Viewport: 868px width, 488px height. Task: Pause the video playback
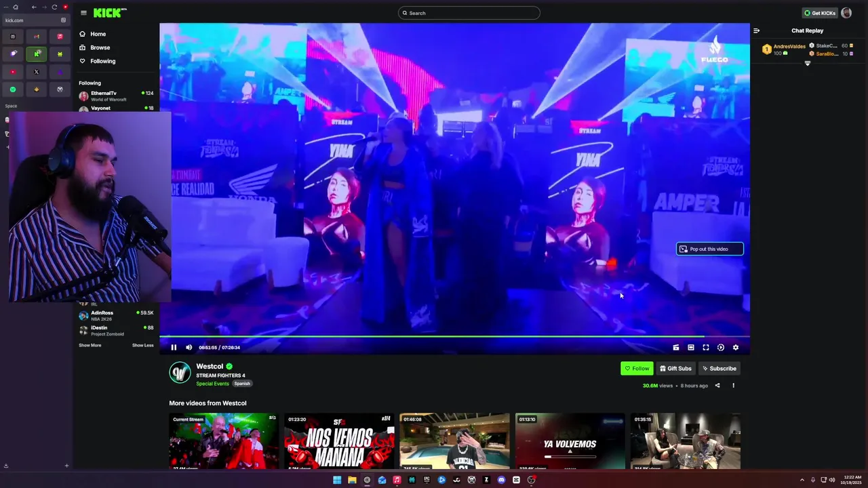pos(174,348)
